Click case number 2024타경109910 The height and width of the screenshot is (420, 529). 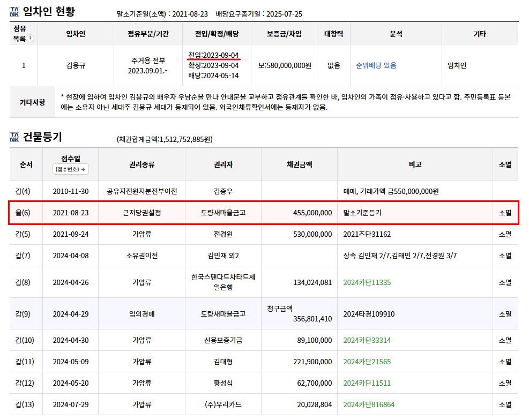pyautogui.click(x=369, y=314)
